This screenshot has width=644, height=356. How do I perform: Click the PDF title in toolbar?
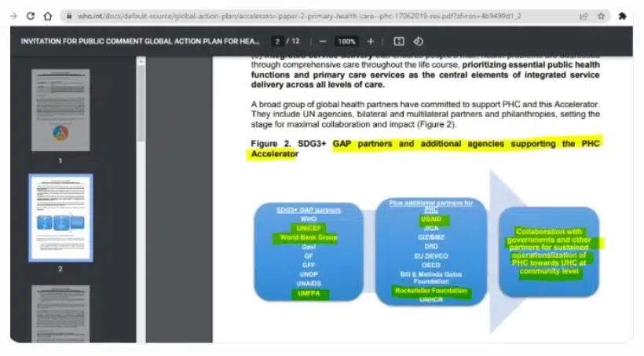(140, 42)
